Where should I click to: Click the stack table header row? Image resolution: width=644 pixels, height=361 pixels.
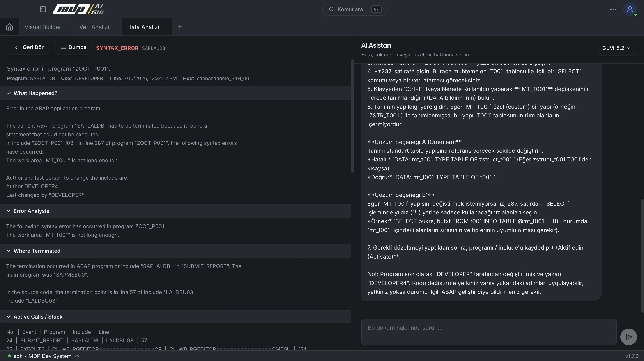pos(57,332)
